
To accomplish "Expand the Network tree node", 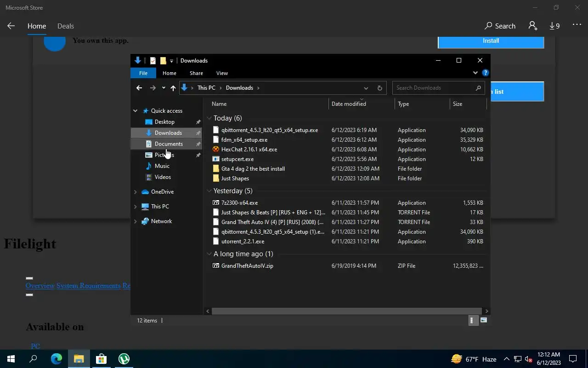I will [x=135, y=221].
